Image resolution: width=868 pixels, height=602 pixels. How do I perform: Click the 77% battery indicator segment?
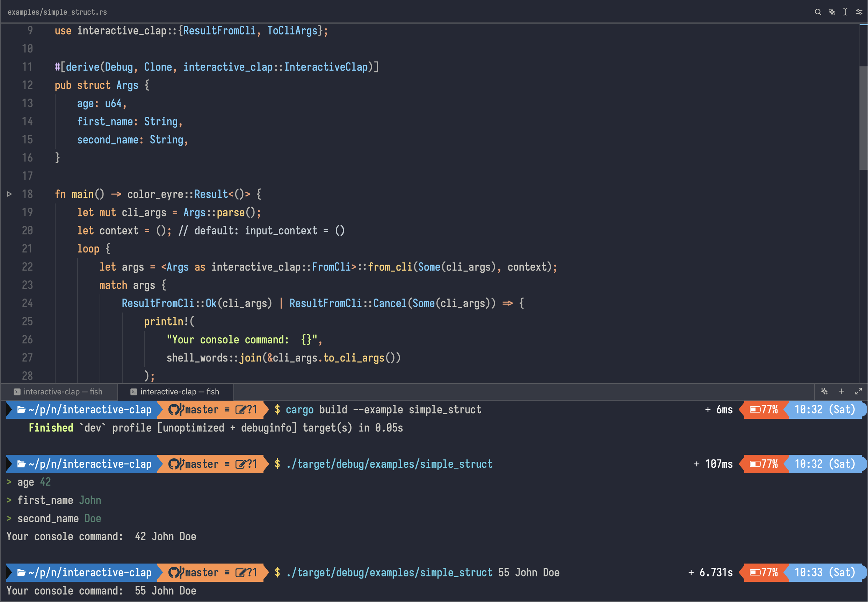(764, 409)
